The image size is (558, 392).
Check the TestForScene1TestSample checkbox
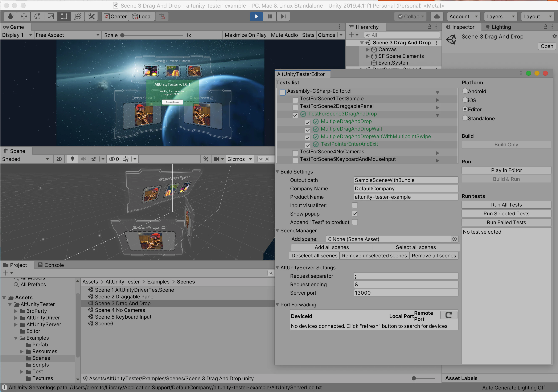coord(295,100)
